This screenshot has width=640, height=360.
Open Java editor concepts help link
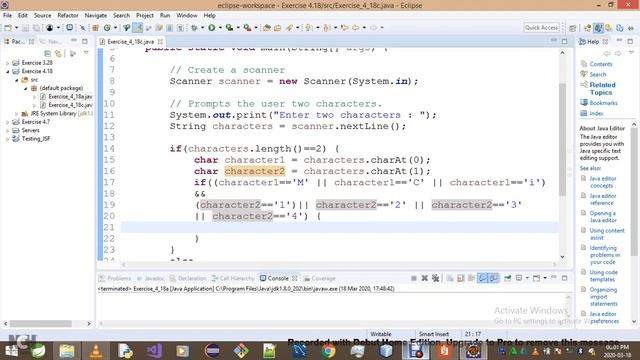point(602,182)
